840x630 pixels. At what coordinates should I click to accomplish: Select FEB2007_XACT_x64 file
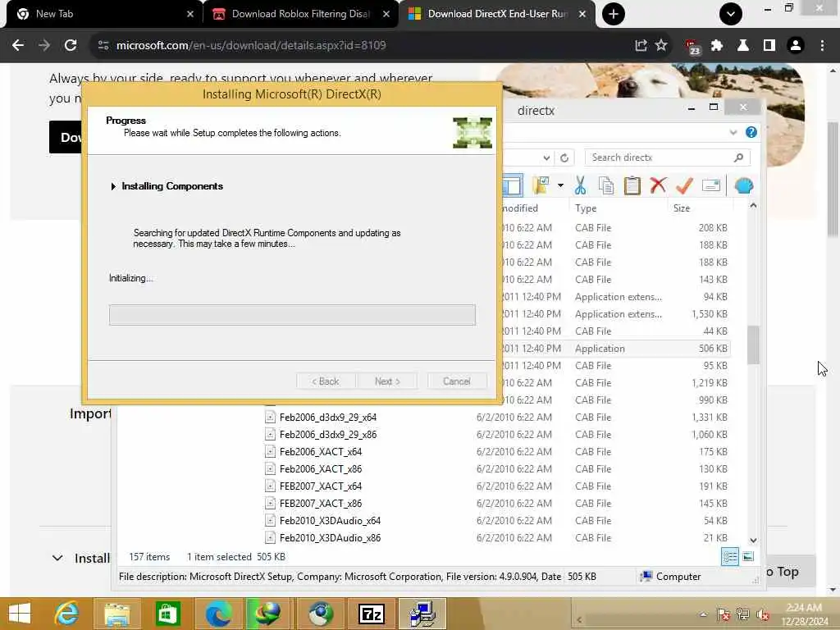321,486
